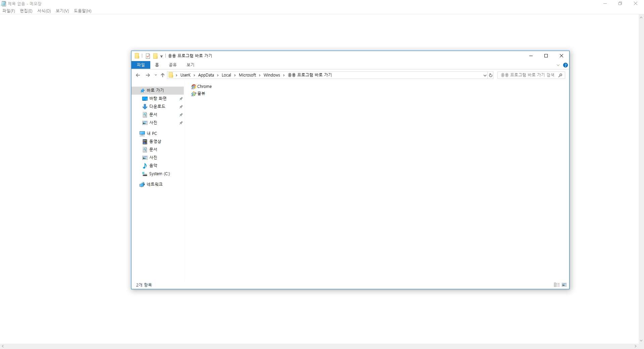Open the 서식(O) menu in Notepad
This screenshot has height=349, width=644.
coord(44,11)
